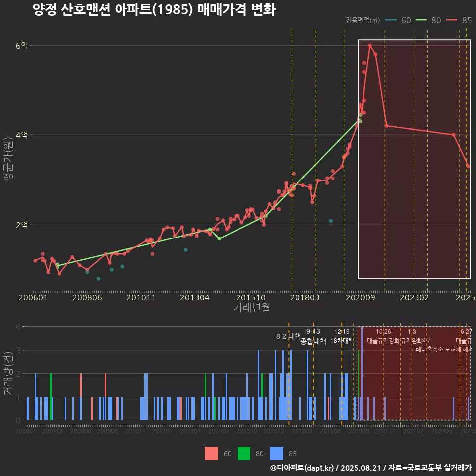
Task: Click 202009 on the price chart x-axis
Action: 360,297
